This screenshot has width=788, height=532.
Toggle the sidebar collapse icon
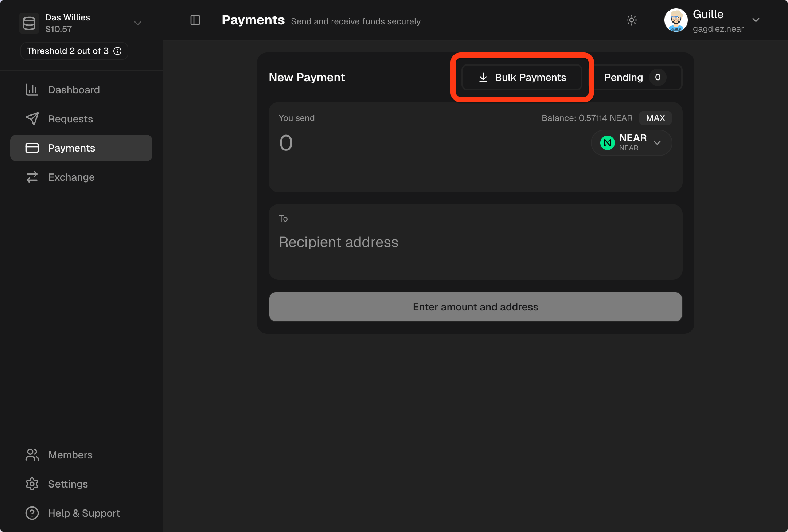pyautogui.click(x=195, y=20)
